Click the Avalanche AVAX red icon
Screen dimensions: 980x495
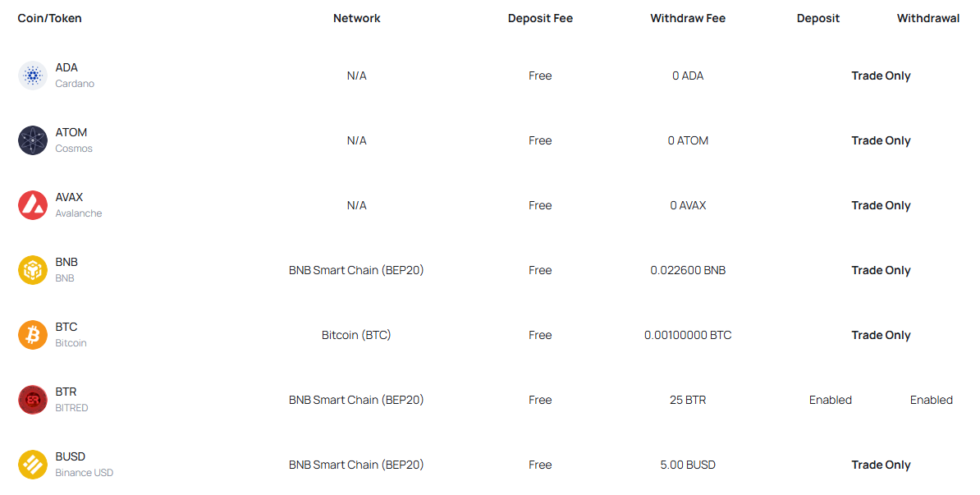pyautogui.click(x=33, y=205)
